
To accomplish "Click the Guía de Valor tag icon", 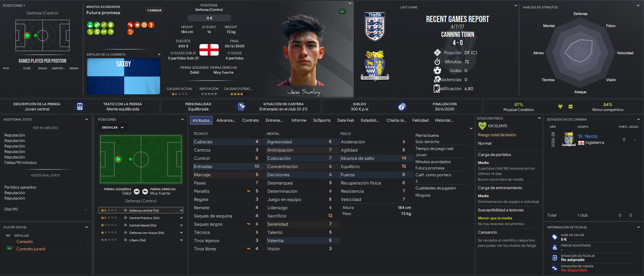I will point(554,237).
